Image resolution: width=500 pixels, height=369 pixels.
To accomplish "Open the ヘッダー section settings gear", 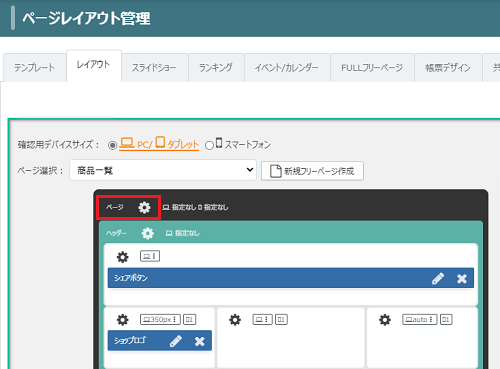I will (x=148, y=233).
